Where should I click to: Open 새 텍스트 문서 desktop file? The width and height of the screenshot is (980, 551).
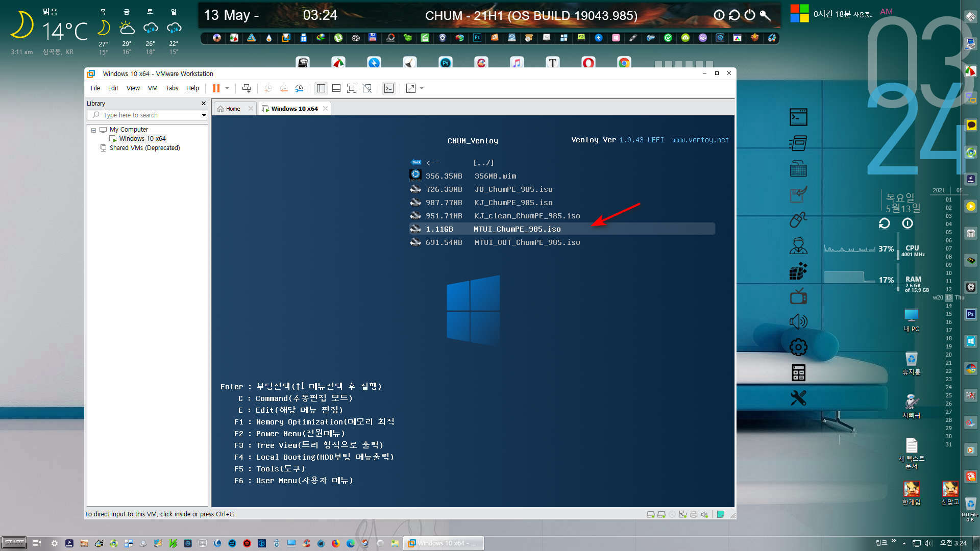pyautogui.click(x=911, y=454)
